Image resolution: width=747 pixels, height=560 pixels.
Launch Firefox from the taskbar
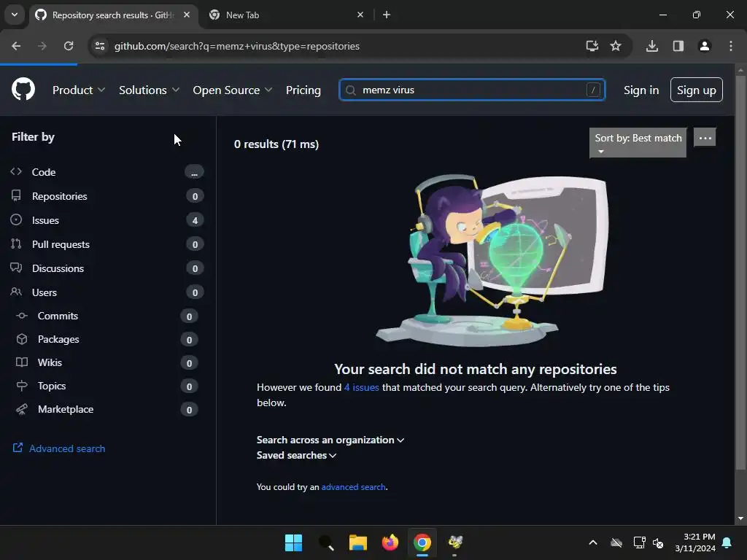pyautogui.click(x=390, y=542)
